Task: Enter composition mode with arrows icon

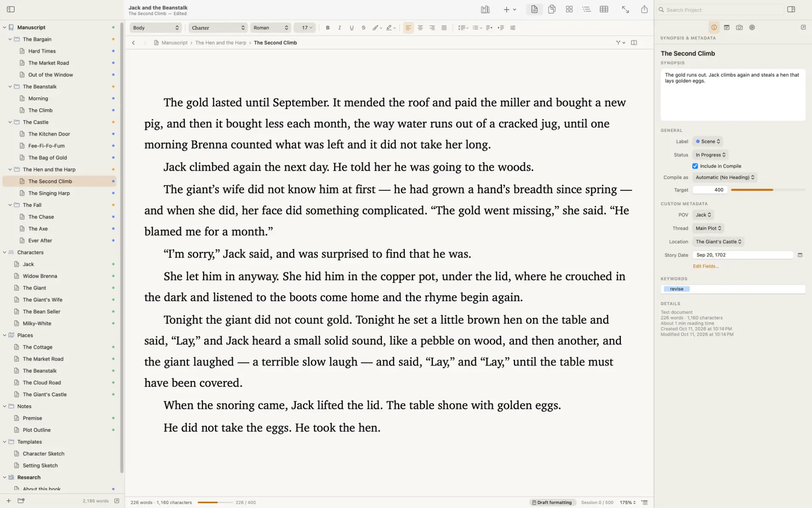Action: pyautogui.click(x=625, y=9)
